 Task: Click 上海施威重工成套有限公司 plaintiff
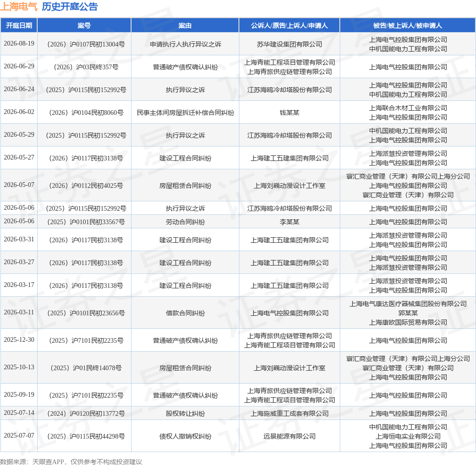click(289, 414)
